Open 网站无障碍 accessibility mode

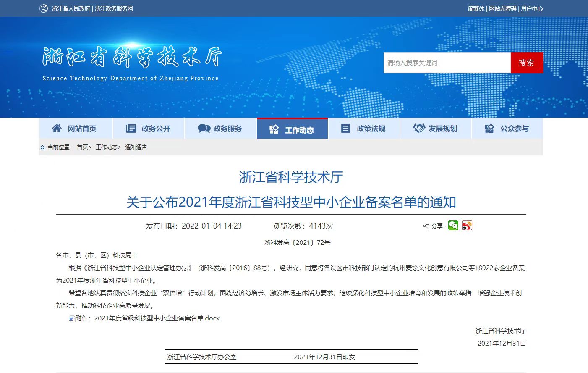pyautogui.click(x=502, y=8)
